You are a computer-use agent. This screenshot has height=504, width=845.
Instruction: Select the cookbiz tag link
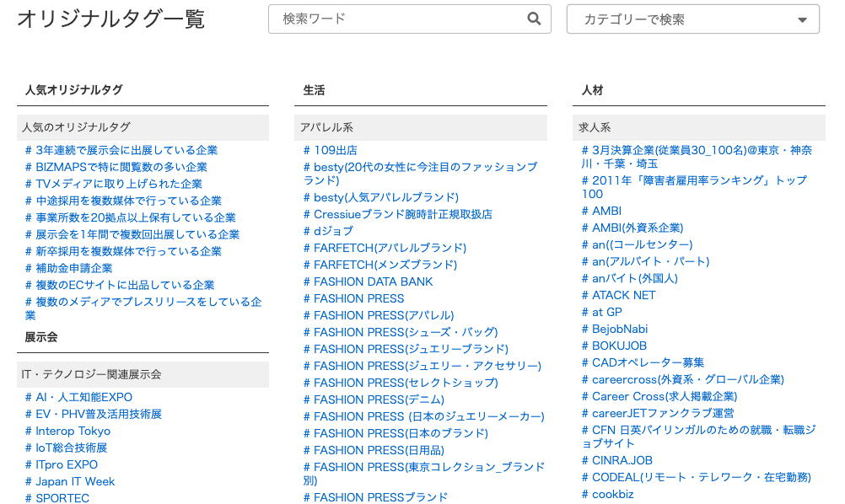coord(612,494)
